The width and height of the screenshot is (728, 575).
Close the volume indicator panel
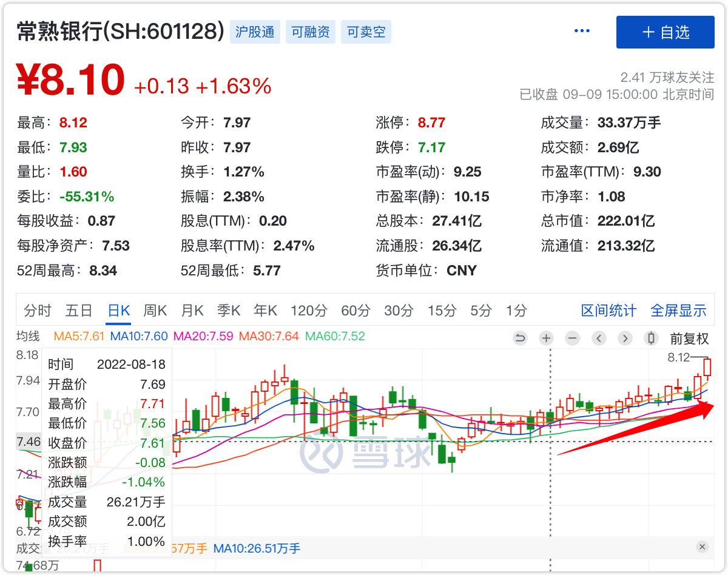point(703,547)
